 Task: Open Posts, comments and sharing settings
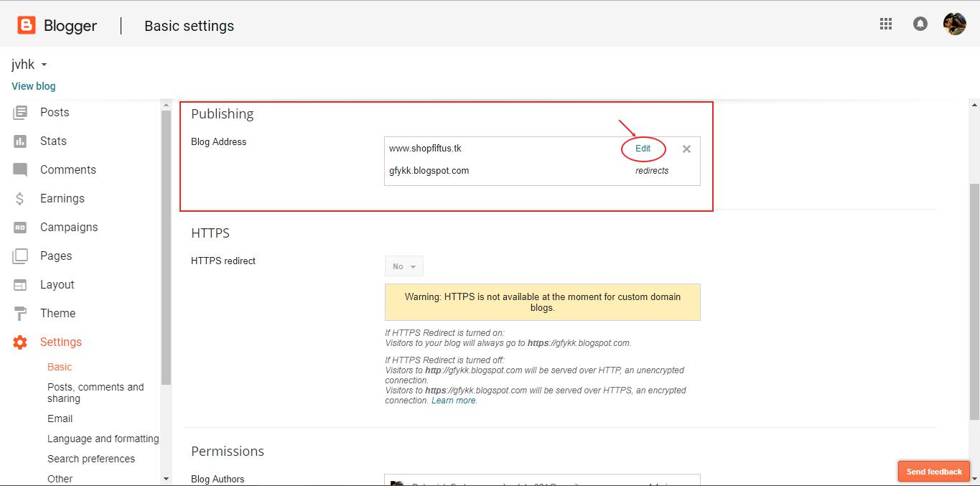95,393
